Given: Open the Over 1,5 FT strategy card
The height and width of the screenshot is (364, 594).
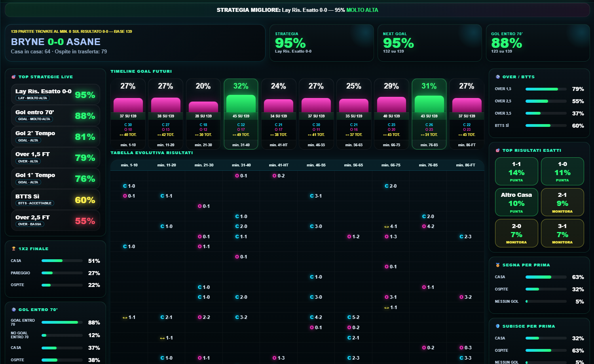Looking at the screenshot, I should [55, 157].
